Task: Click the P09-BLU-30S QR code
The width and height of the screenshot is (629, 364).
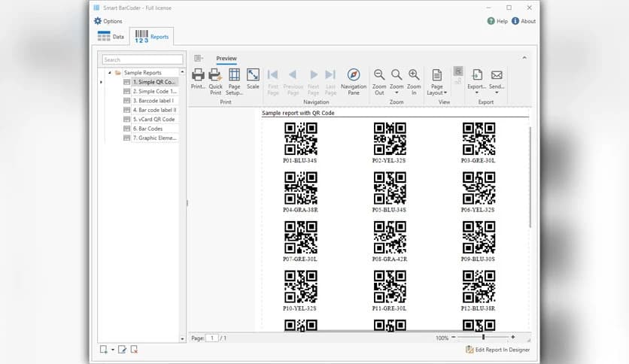Action: coord(479,238)
